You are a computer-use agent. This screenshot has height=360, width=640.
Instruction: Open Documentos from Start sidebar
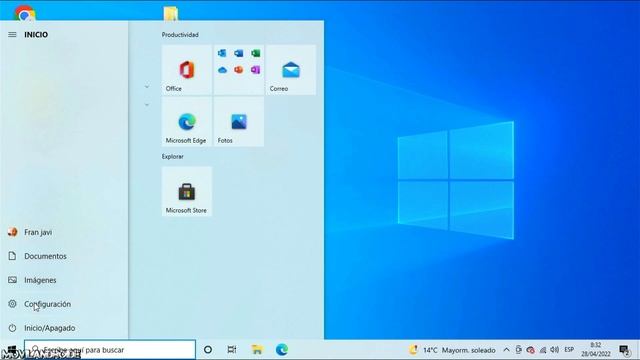tap(64, 256)
